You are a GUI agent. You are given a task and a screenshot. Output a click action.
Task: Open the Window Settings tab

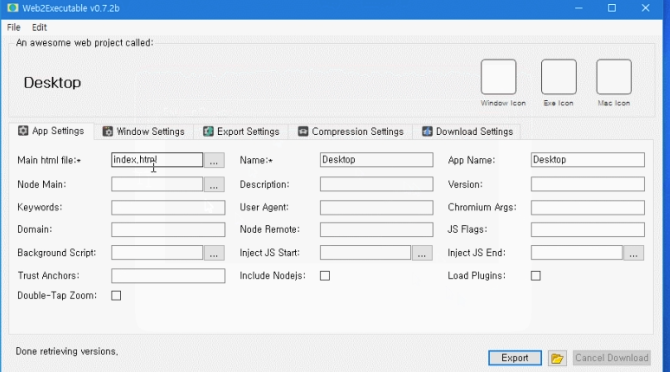[x=144, y=132]
